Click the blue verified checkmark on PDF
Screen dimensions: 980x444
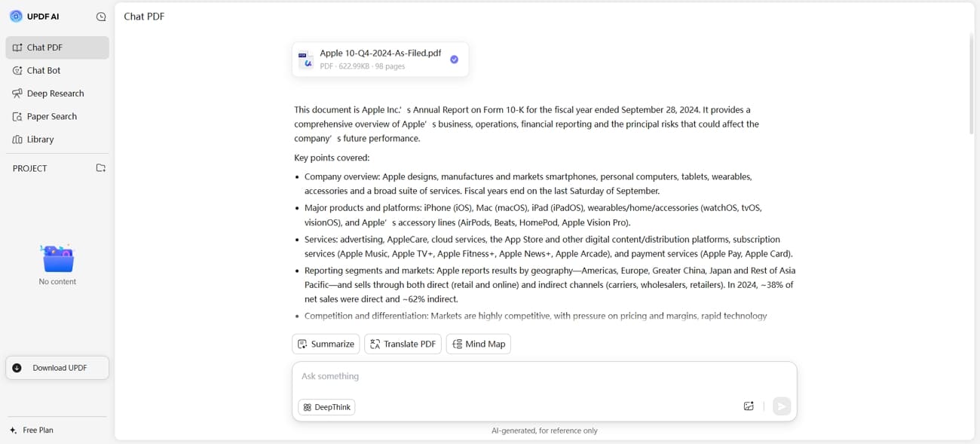click(x=454, y=60)
